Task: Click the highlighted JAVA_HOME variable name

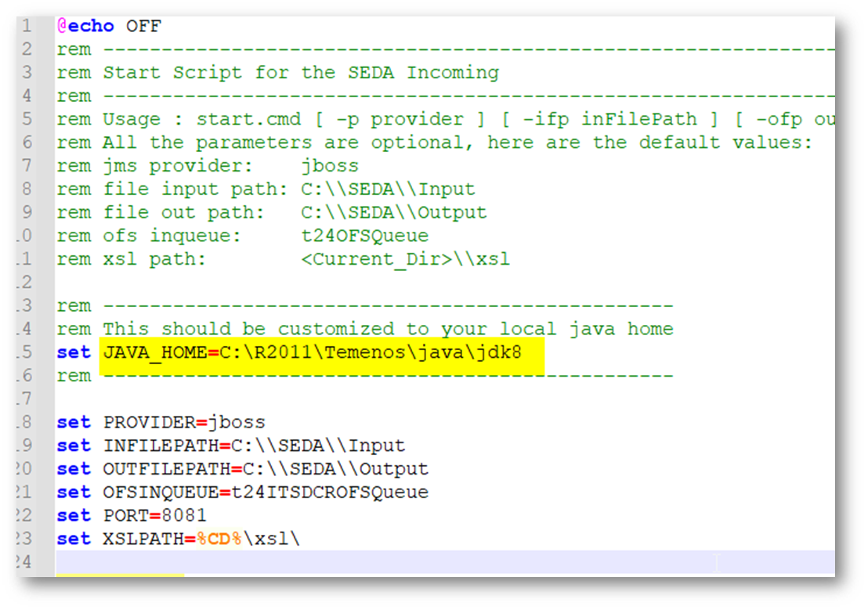Action: coord(154,352)
